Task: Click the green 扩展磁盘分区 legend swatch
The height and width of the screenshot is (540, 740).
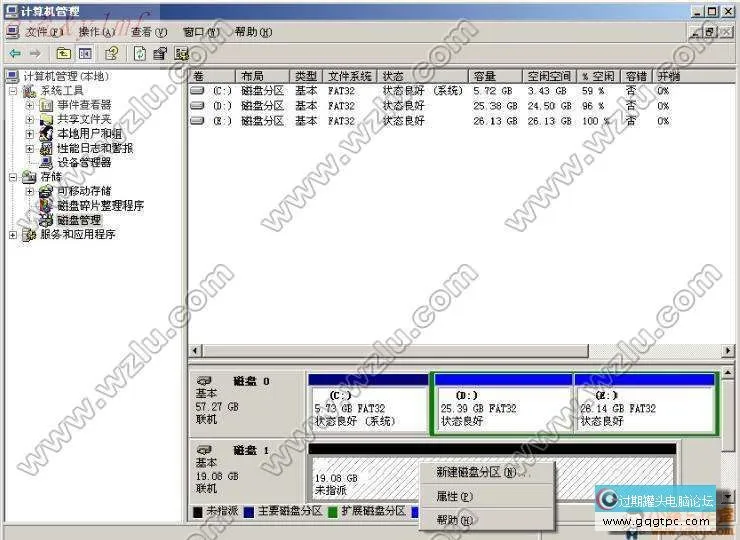Action: click(333, 512)
